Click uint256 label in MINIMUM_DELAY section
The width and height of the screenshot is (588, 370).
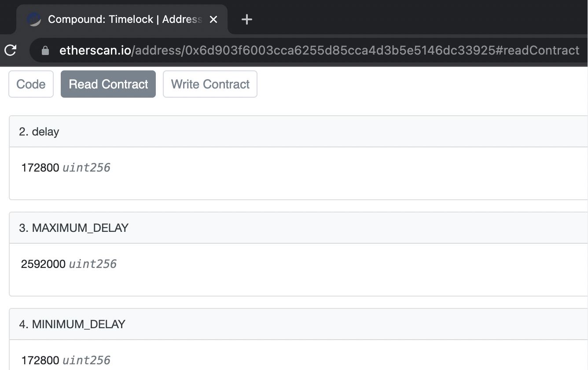tap(86, 360)
